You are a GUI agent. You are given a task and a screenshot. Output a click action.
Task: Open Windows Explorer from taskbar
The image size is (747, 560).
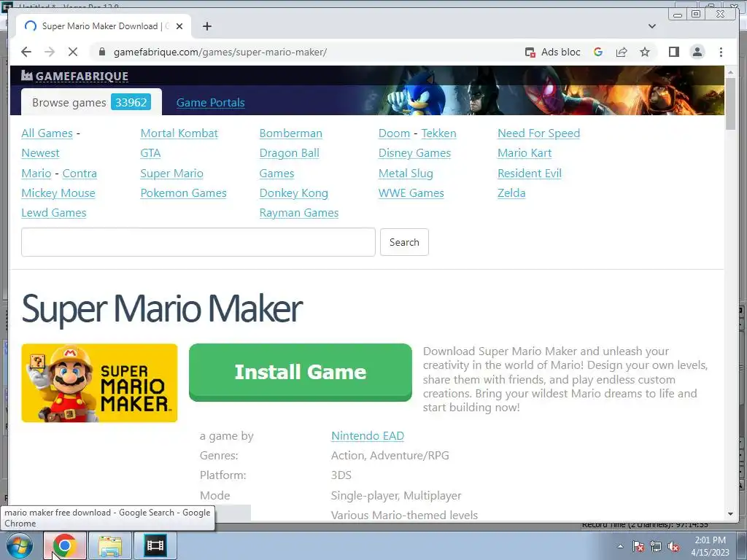[x=110, y=545]
